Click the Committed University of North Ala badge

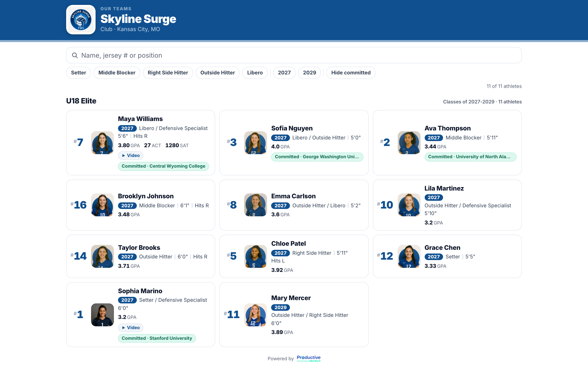click(470, 157)
